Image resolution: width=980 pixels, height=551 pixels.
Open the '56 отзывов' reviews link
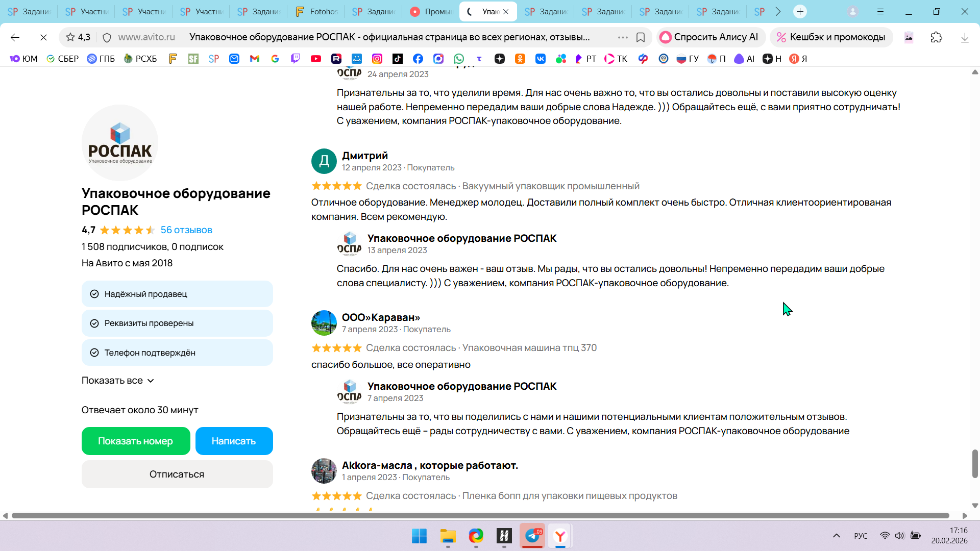(186, 230)
